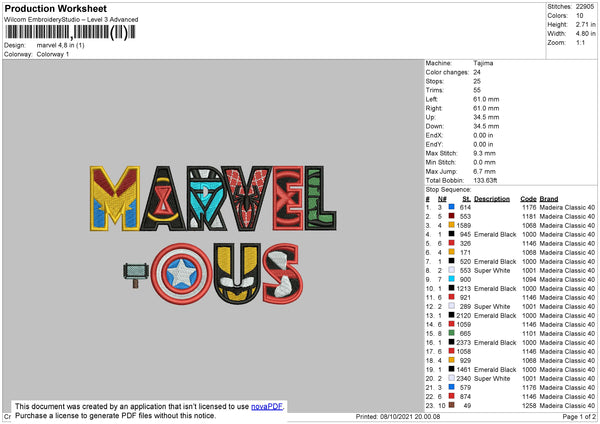
Task: Click the 'Colorway 1' value
Action: click(x=53, y=54)
